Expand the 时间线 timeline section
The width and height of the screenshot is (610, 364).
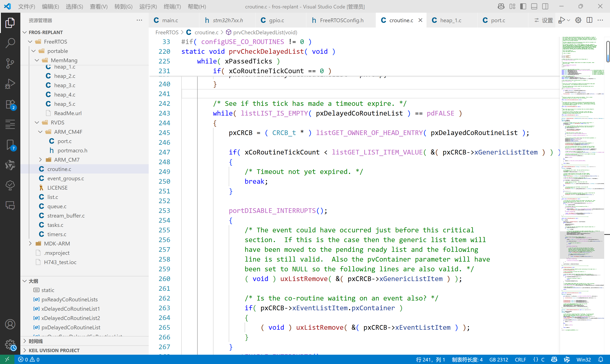[25, 341]
